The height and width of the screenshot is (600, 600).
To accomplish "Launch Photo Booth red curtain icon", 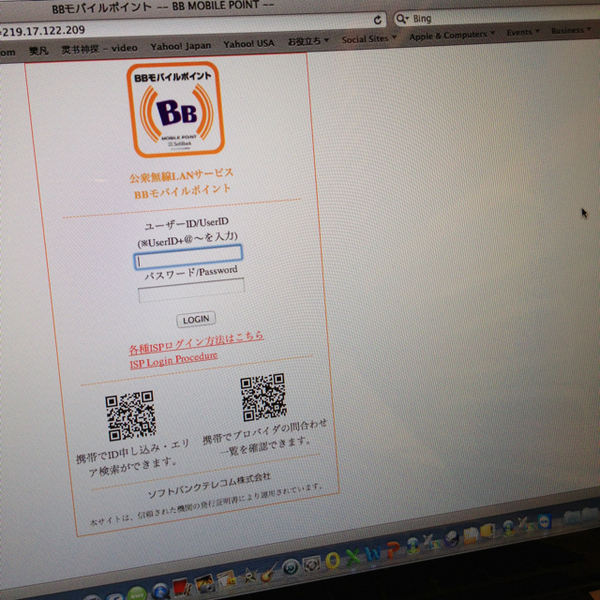I will (x=182, y=587).
